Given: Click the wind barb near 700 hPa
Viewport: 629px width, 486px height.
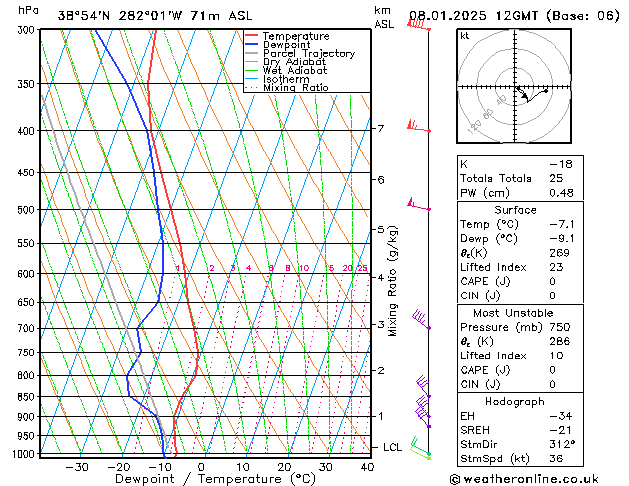Looking at the screenshot, I should [x=422, y=321].
